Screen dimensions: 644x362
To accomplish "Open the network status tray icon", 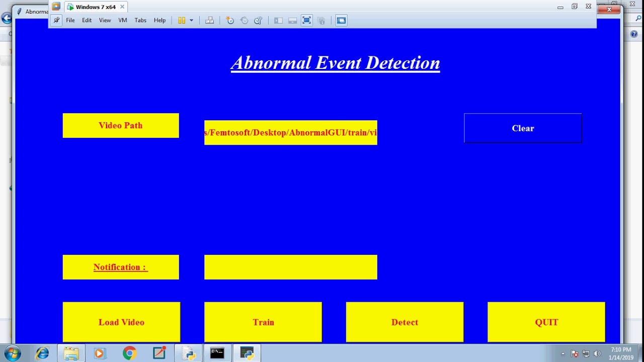I will [586, 353].
